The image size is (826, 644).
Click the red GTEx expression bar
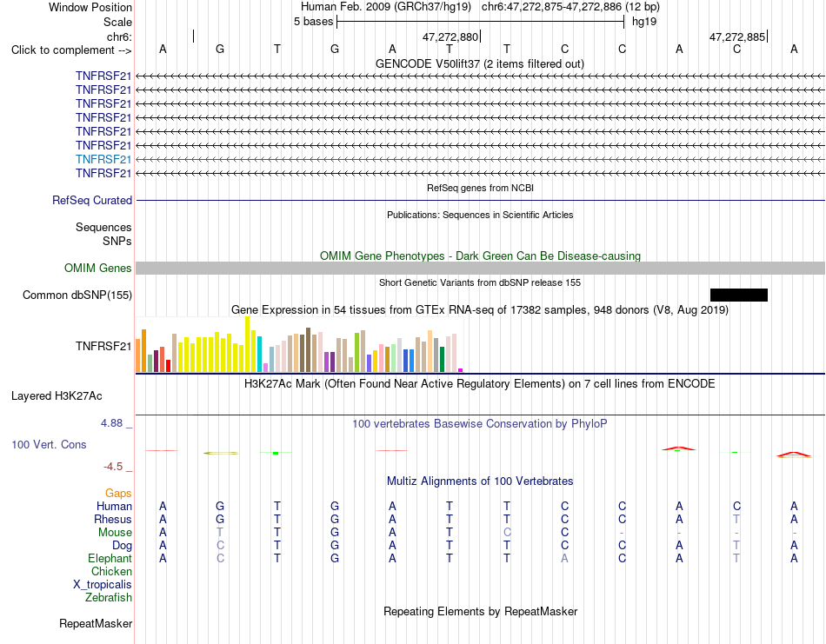168,366
